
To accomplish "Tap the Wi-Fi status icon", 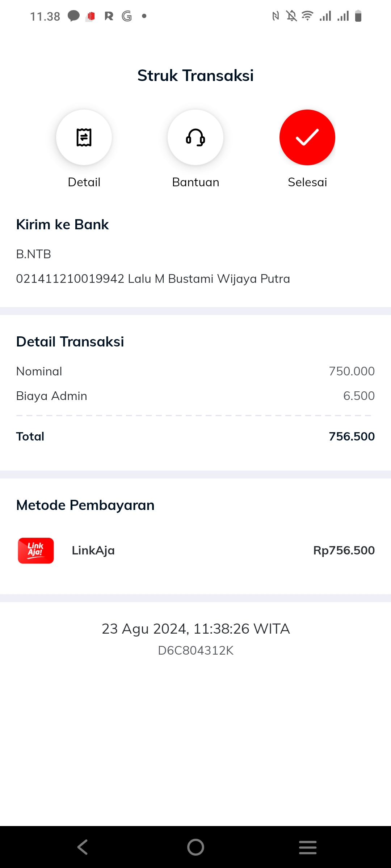I will point(307,16).
